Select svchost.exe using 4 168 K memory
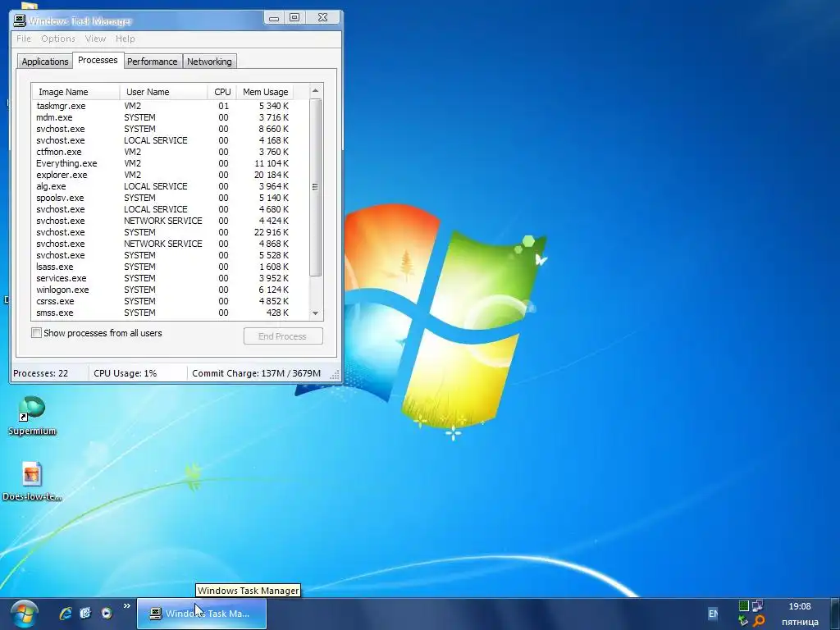The width and height of the screenshot is (840, 630). click(x=162, y=140)
